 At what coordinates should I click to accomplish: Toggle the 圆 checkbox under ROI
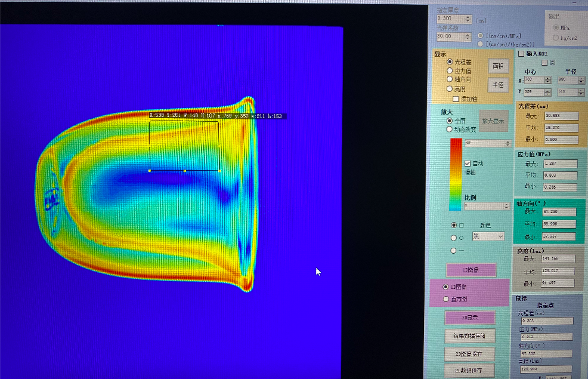tap(544, 62)
